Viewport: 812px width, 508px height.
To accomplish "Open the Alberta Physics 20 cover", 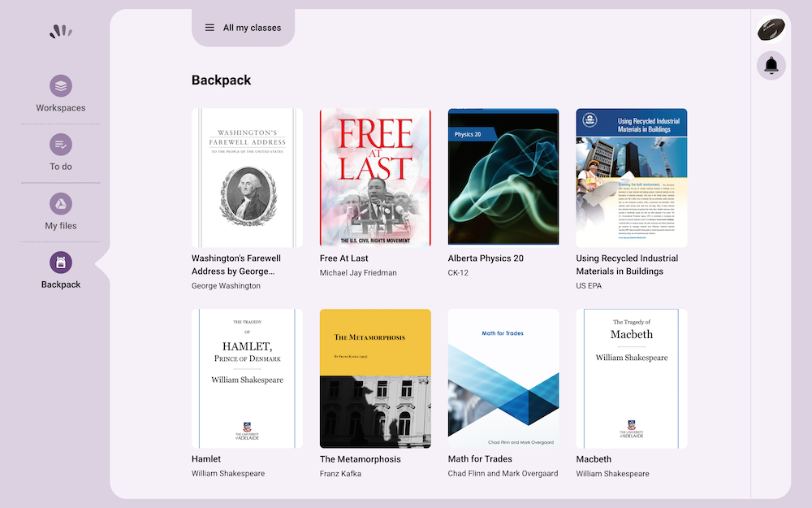I will click(503, 178).
